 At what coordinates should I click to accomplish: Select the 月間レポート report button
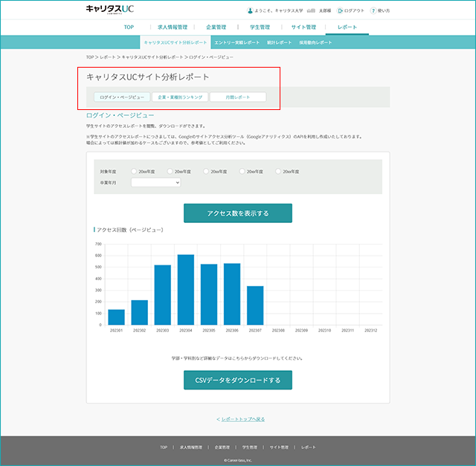pos(238,97)
